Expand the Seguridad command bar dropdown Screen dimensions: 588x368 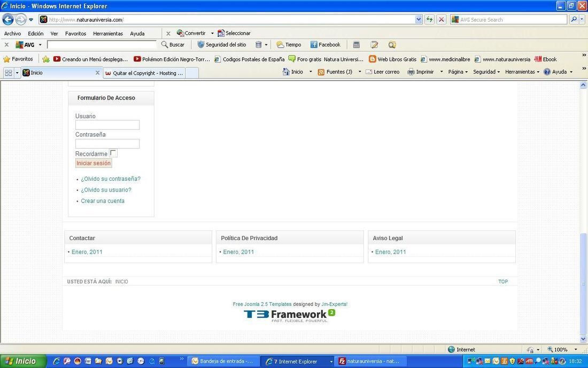coord(486,72)
